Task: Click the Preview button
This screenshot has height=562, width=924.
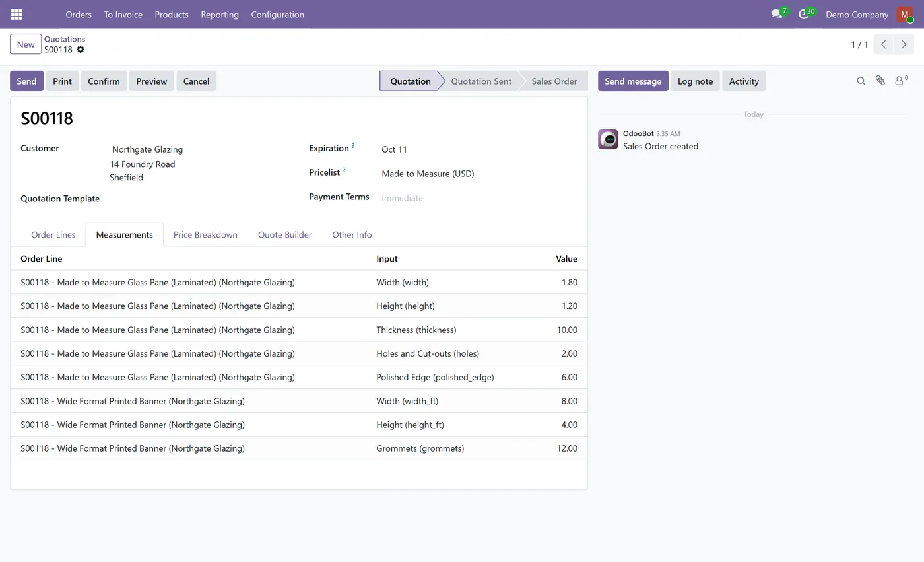Action: pos(152,81)
